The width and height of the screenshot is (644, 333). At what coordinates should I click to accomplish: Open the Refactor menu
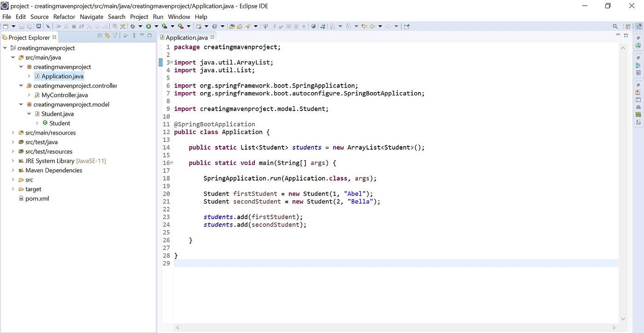(x=64, y=17)
